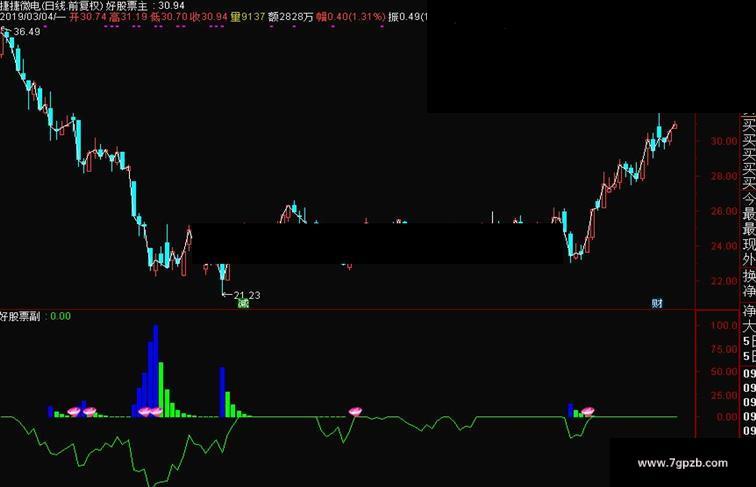This screenshot has height=487, width=756.
Task: Click the tallest green indicator bar
Action: click(161, 390)
